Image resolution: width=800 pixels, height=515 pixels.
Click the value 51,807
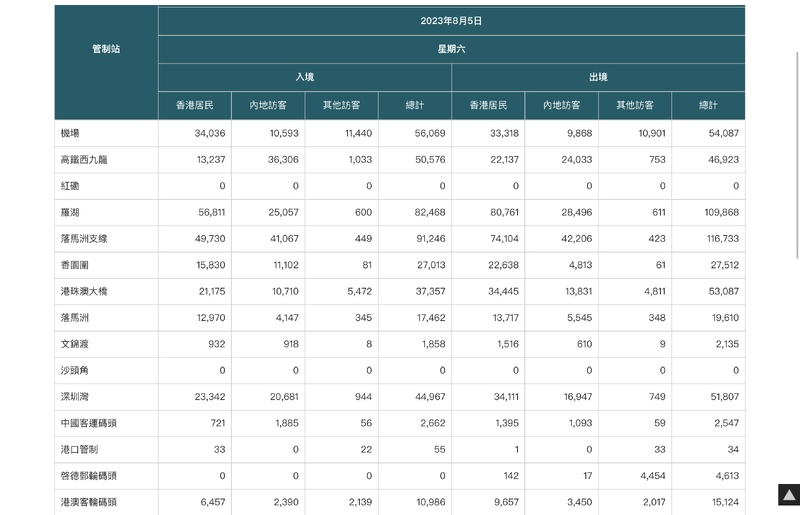(724, 397)
